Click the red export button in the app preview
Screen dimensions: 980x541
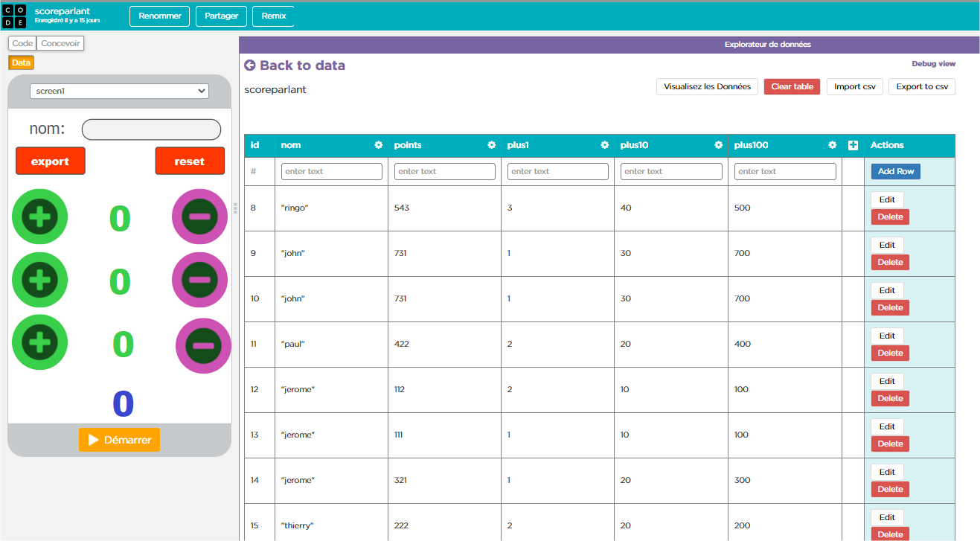point(51,161)
